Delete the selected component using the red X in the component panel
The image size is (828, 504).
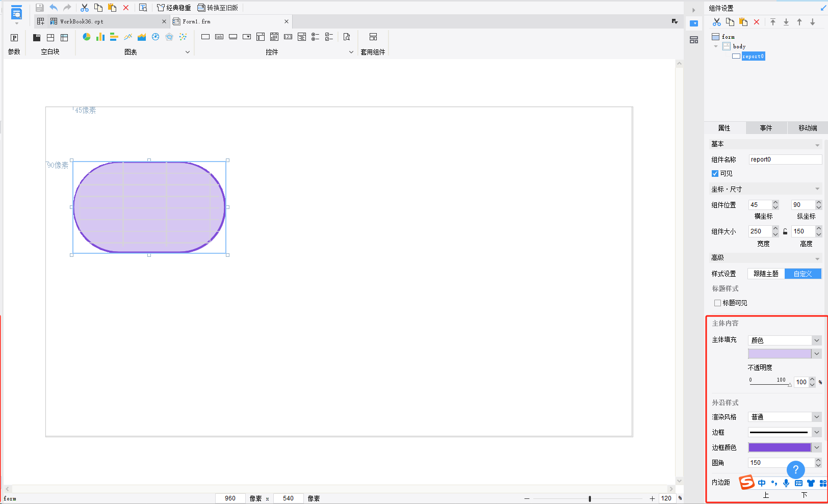pyautogui.click(x=757, y=22)
